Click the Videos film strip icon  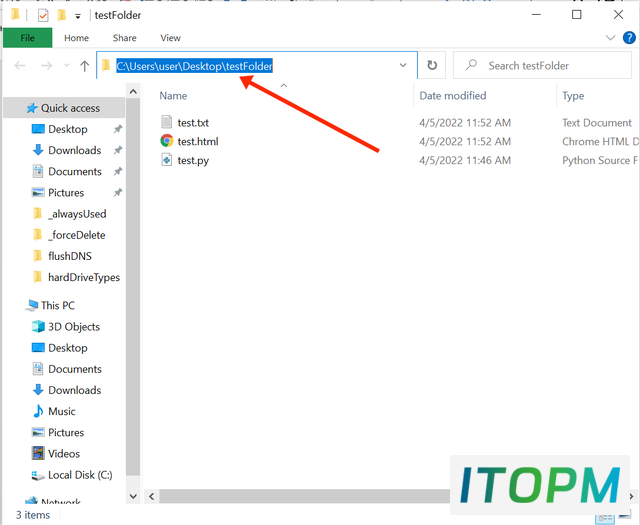click(x=38, y=453)
